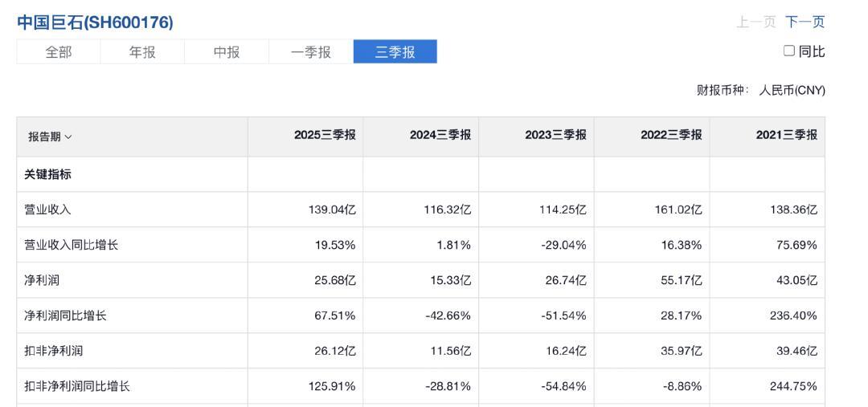Click the 营业收入 row label

[47, 210]
